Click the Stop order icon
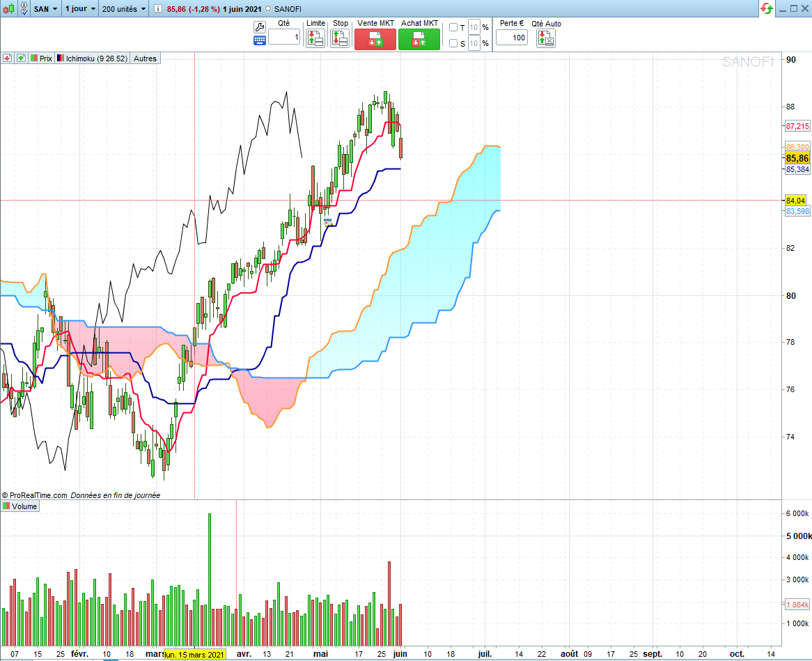812x661 pixels. pos(340,38)
